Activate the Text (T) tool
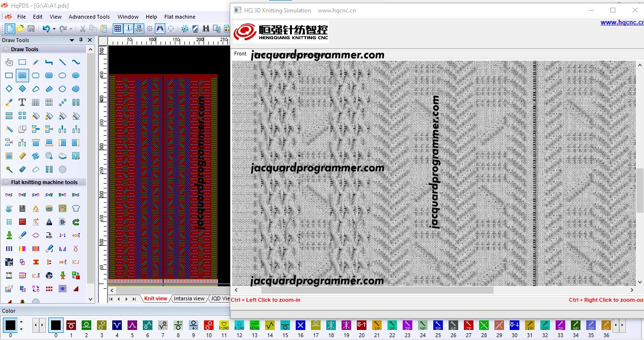Viewport: 644px width, 340px height. [22, 102]
